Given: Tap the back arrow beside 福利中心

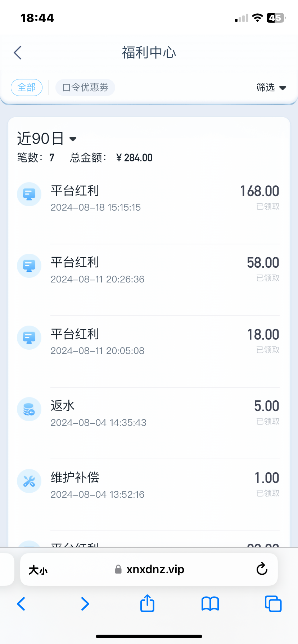Looking at the screenshot, I should click(18, 53).
